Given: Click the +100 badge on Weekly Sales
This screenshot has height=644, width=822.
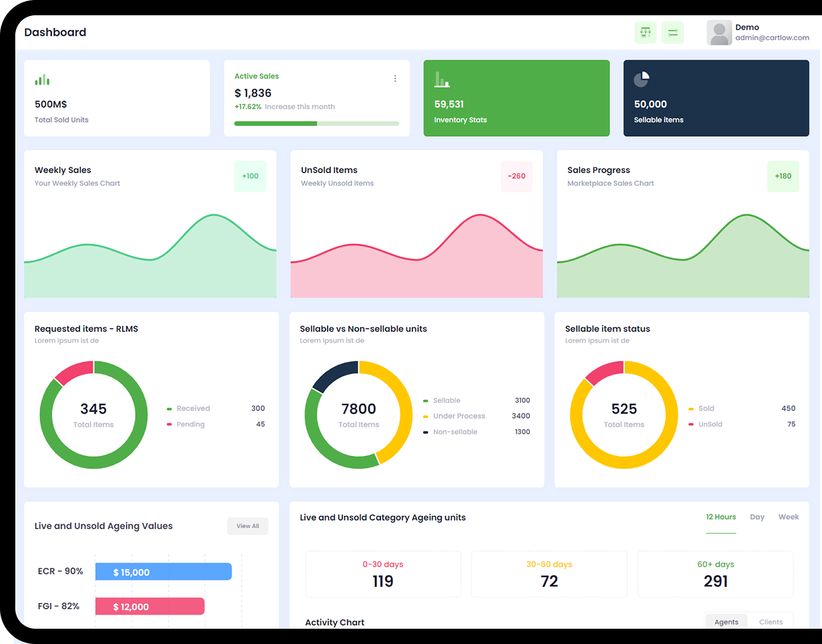Looking at the screenshot, I should click(x=250, y=176).
